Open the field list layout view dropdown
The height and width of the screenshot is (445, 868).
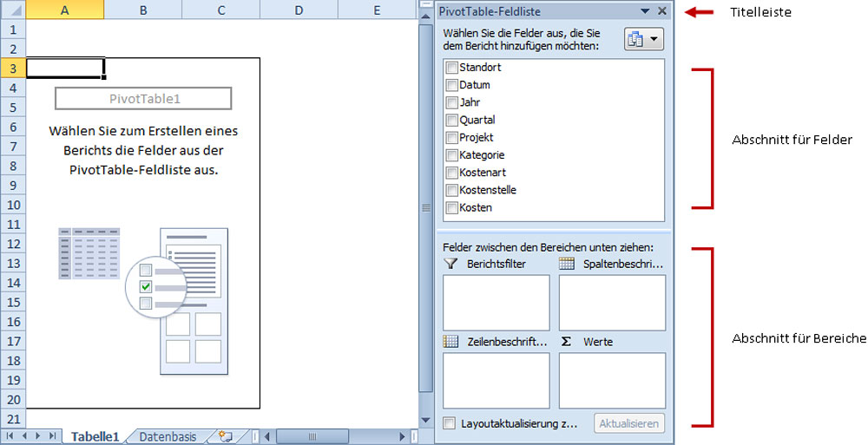pyautogui.click(x=642, y=40)
